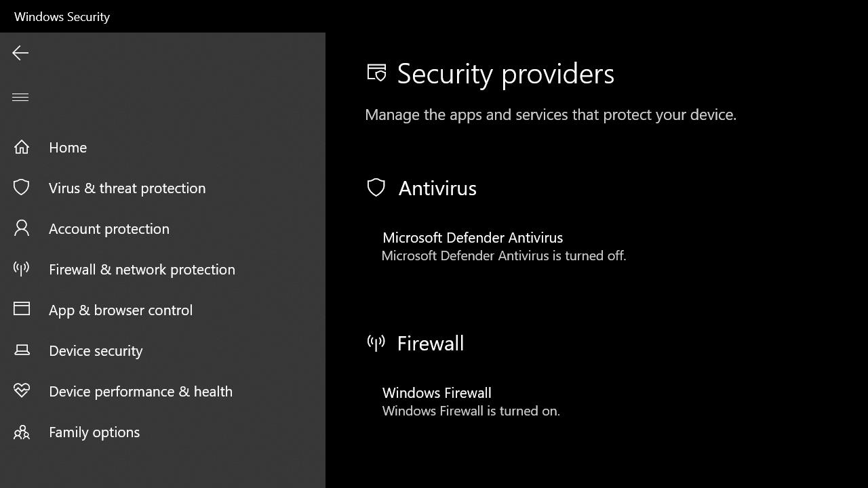Screen dimensions: 868x488
Task: Open Firewall & network protection section
Action: [x=142, y=269]
